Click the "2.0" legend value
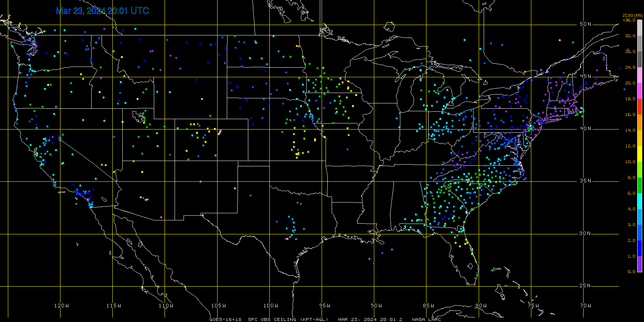Viewport: 644px width, 322px height. (x=631, y=240)
